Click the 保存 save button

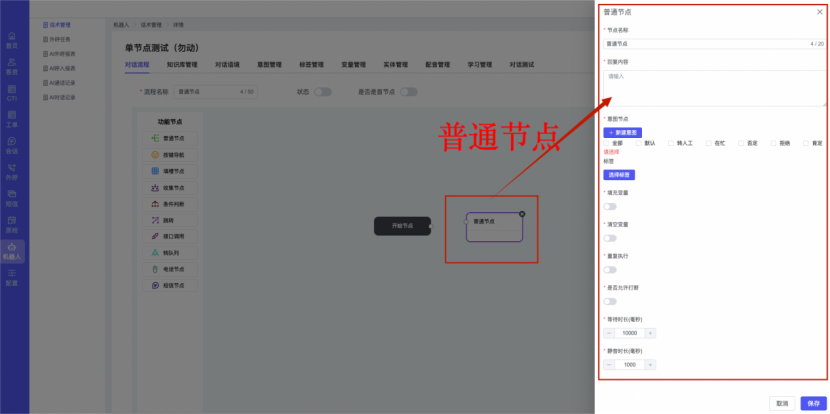tap(813, 403)
